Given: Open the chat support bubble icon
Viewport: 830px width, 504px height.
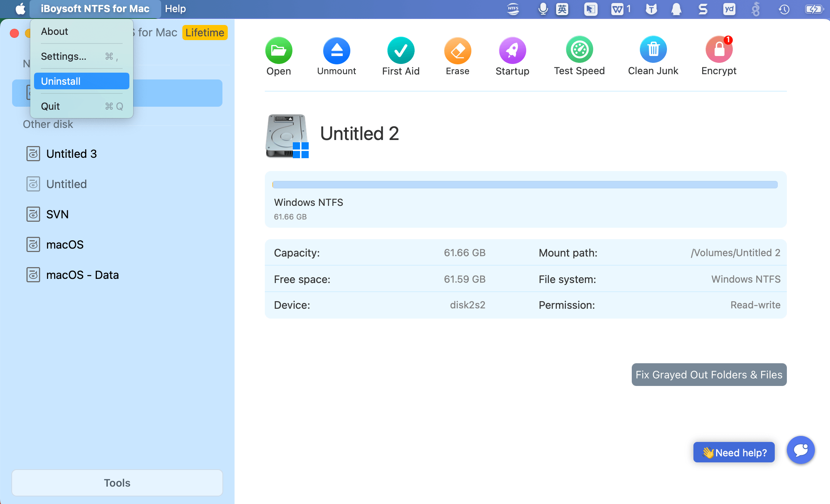Looking at the screenshot, I should coord(800,450).
